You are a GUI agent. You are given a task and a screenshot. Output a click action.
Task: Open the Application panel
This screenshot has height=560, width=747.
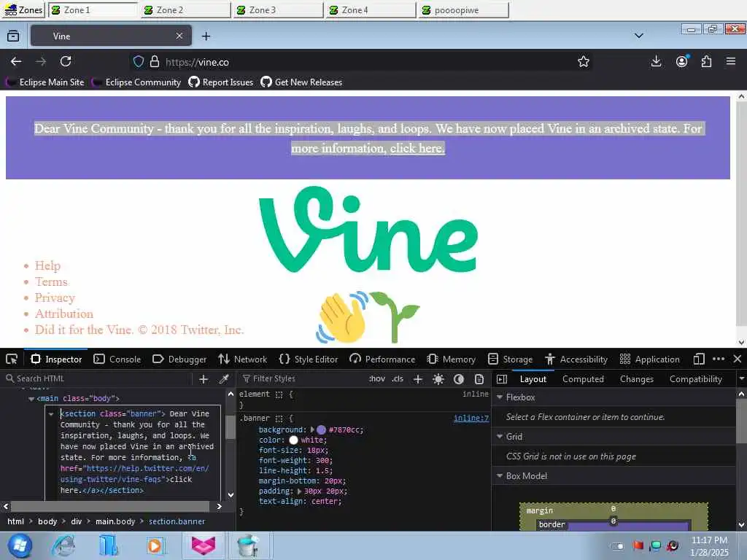650,359
